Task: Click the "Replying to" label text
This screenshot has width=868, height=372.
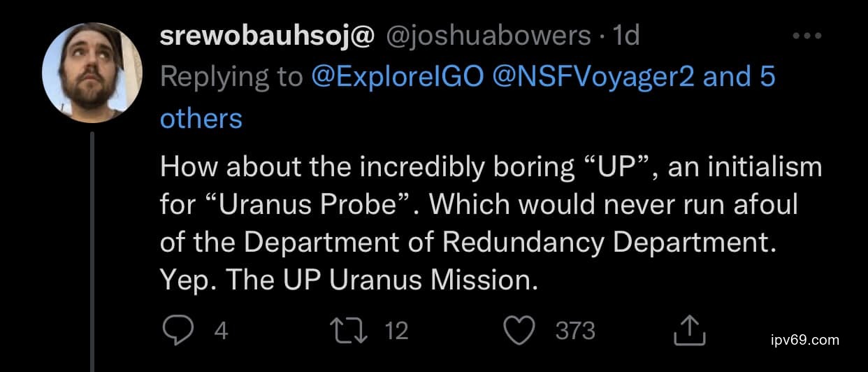Action: click(x=231, y=77)
